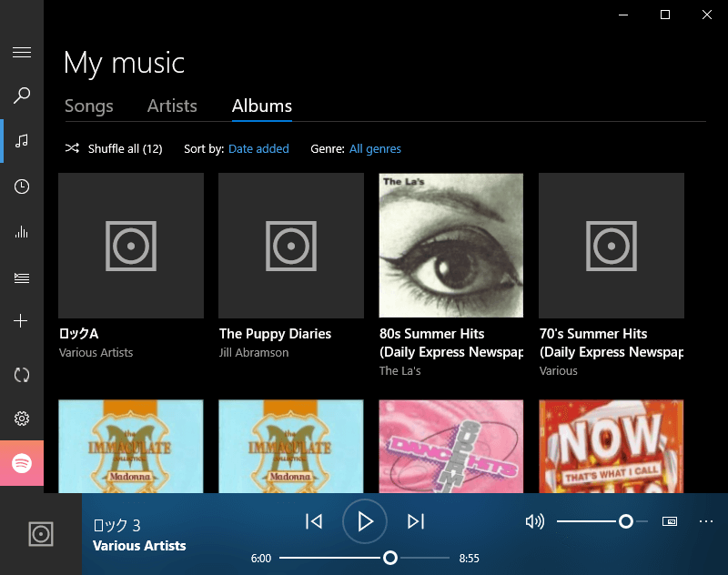Click Various Artists under ロックA
The width and height of the screenshot is (728, 575).
[96, 353]
